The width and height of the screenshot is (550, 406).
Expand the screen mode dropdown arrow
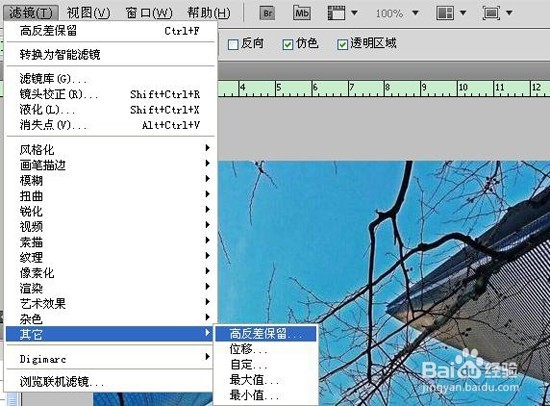pyautogui.click(x=509, y=13)
